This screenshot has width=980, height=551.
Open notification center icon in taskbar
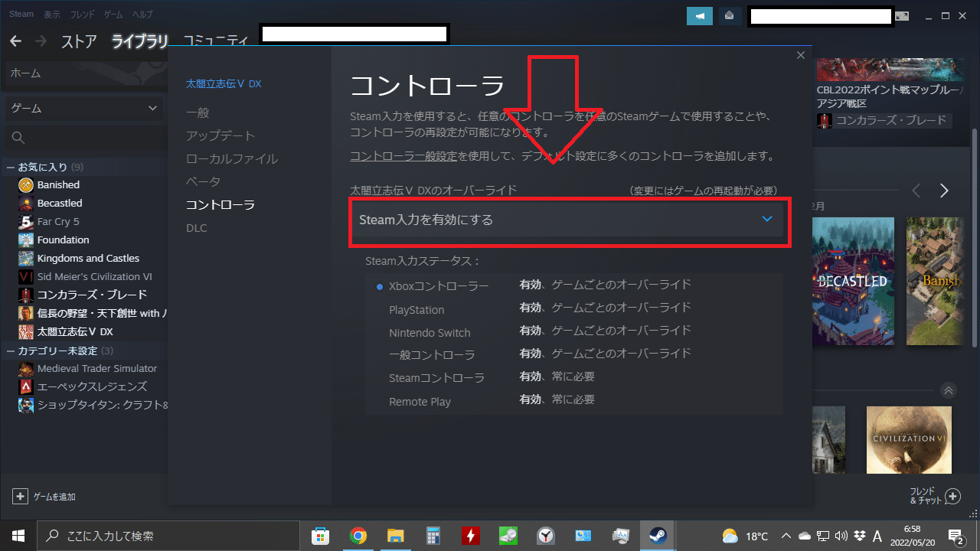[x=955, y=536]
